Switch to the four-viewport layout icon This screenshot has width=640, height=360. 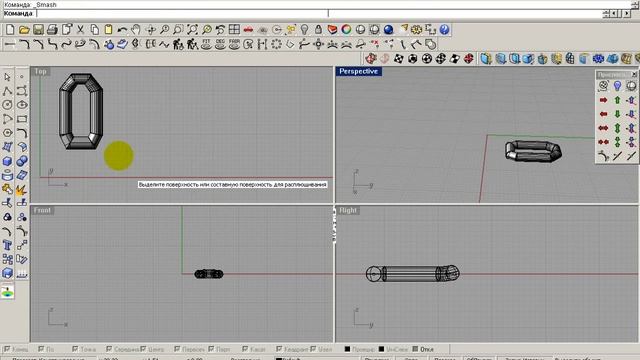tap(234, 29)
